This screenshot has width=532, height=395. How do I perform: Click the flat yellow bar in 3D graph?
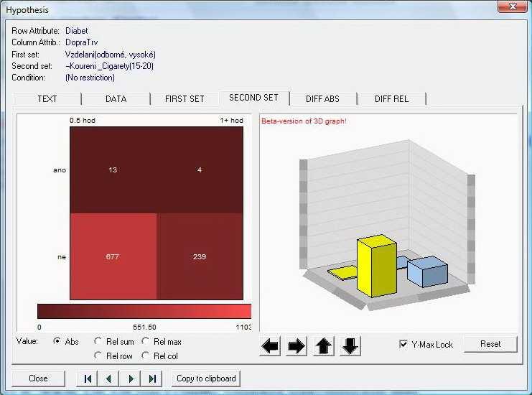(x=343, y=273)
